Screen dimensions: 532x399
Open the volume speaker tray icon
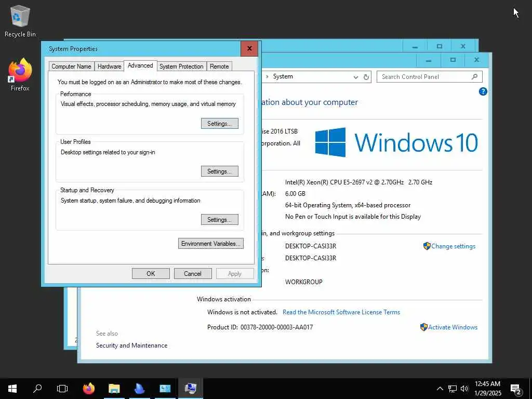(x=464, y=389)
